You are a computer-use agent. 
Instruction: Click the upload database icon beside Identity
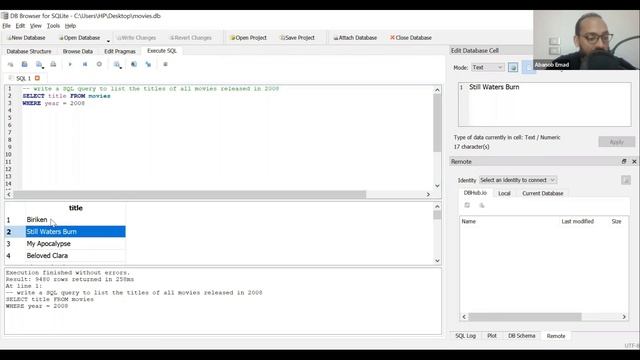click(x=626, y=180)
